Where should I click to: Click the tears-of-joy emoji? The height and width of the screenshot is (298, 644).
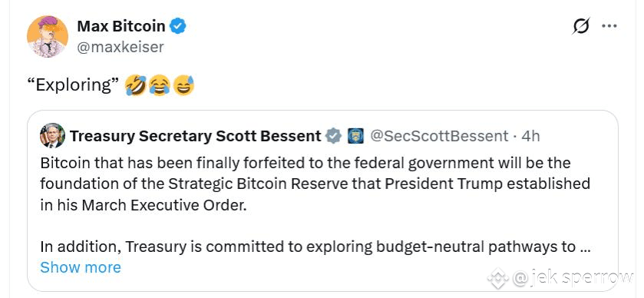(160, 85)
